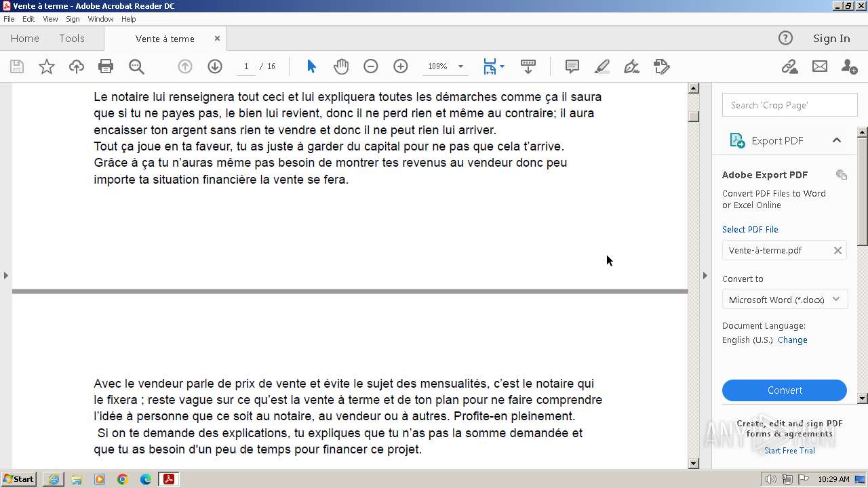Print the document with the printer icon
The height and width of the screenshot is (488, 868).
[x=106, y=66]
